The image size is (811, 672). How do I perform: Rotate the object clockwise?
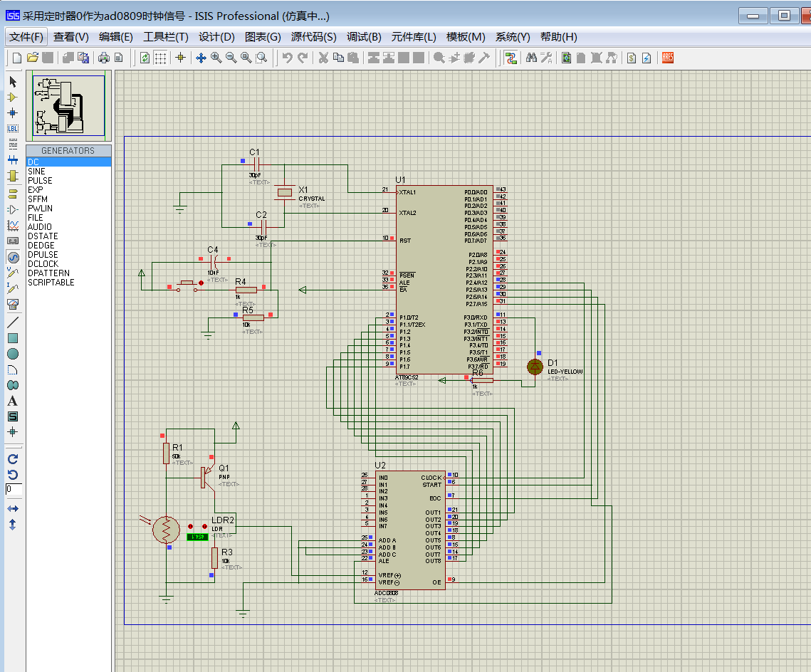point(13,458)
